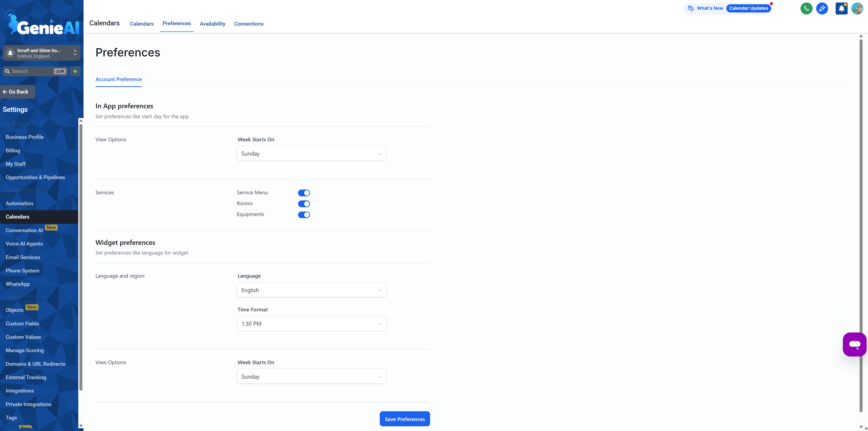Disable the Service Menu toggle

(x=304, y=193)
